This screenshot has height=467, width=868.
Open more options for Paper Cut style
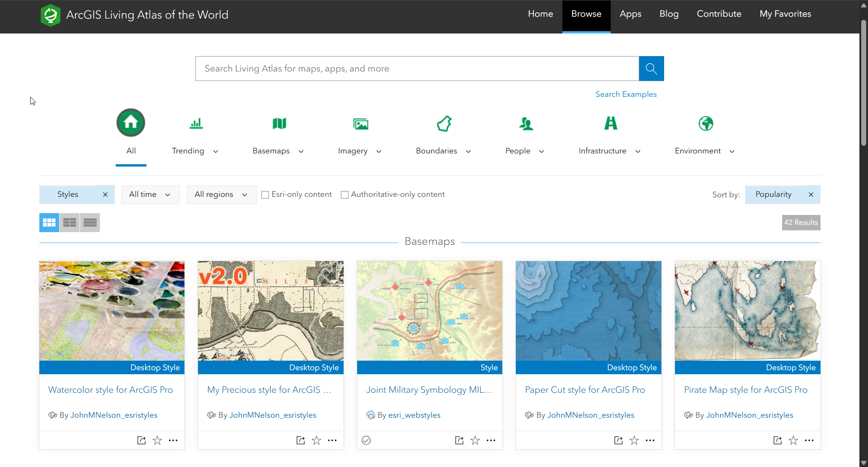[x=650, y=440]
